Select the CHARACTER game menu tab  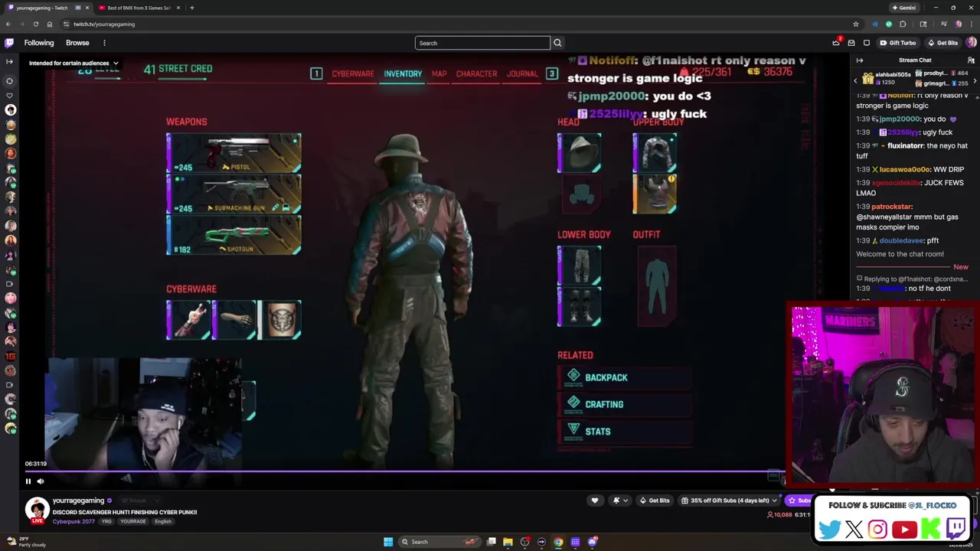click(476, 73)
